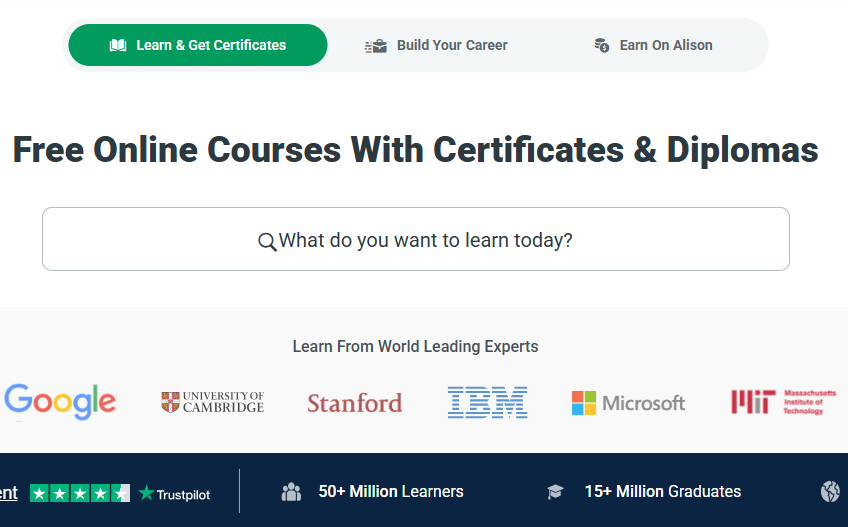Viewport: 848px width, 527px height.
Task: Click the Google logo
Action: 60,402
